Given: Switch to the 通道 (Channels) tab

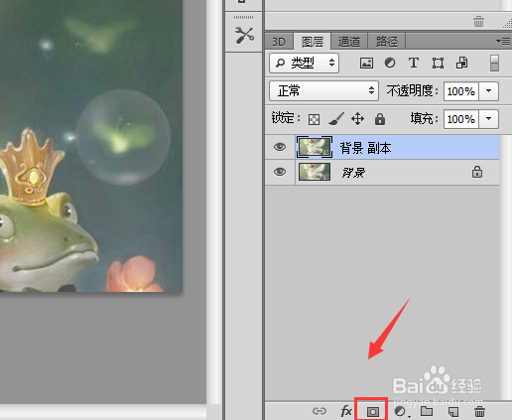Looking at the screenshot, I should (349, 42).
